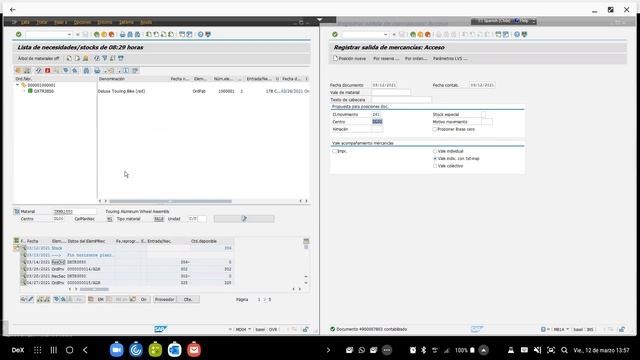Click orange Cancel icon in goods issue window
640x360 pixels.
427,34
